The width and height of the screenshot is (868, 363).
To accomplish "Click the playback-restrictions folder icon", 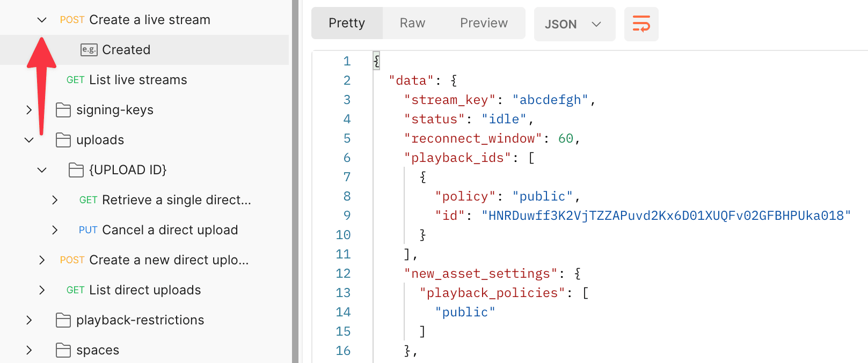I will tap(63, 320).
